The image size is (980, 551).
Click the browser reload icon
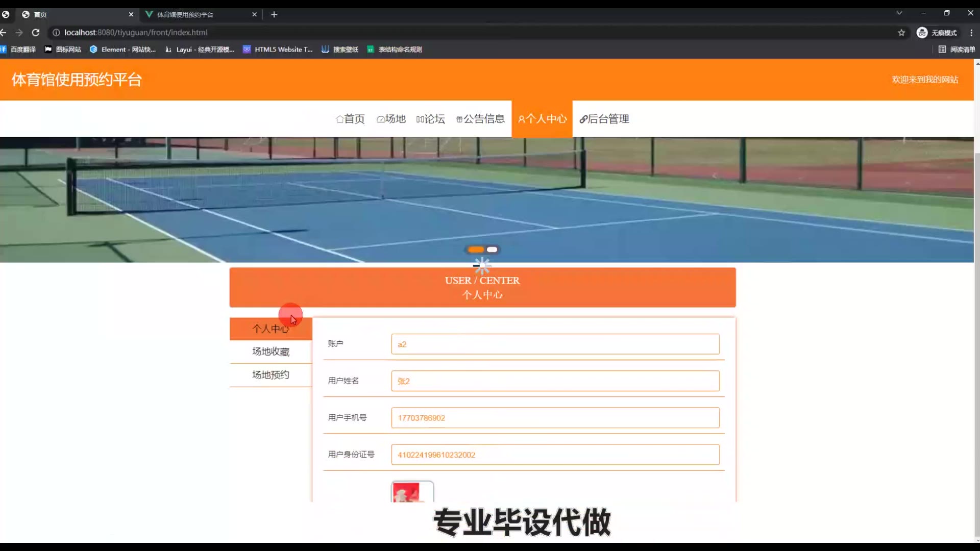pyautogui.click(x=36, y=33)
